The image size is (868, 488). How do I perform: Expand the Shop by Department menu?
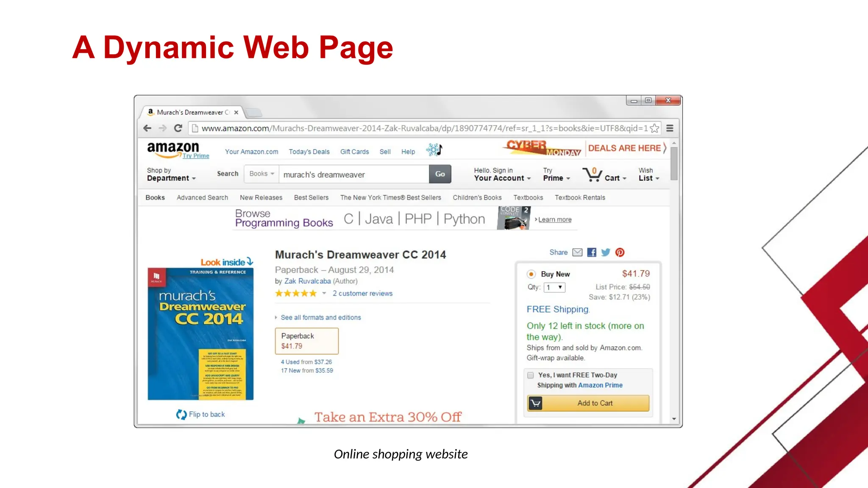click(171, 174)
